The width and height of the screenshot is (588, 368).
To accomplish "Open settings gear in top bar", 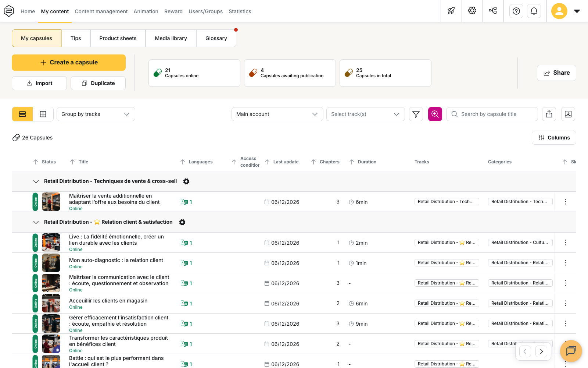I will 472,11.
